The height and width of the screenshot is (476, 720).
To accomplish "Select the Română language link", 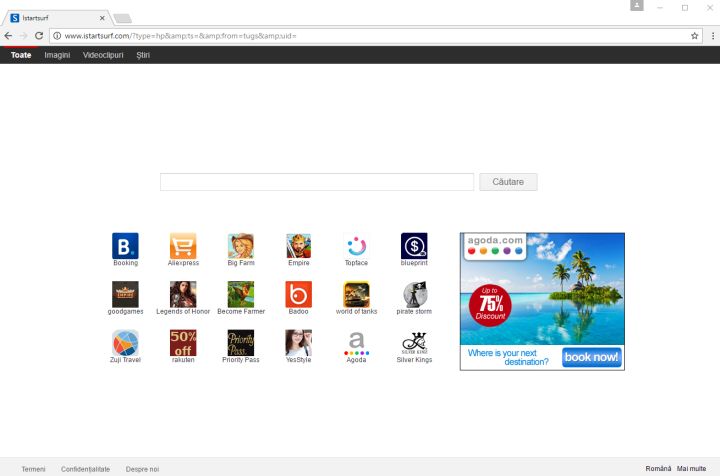I will (x=658, y=469).
